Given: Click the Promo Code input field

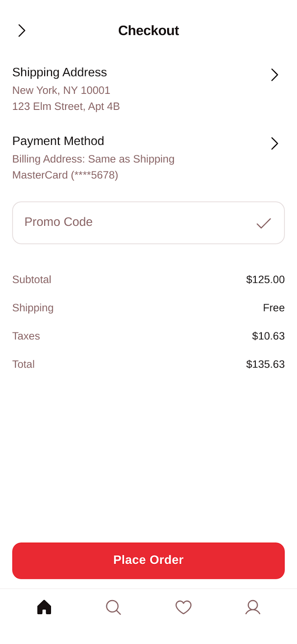Looking at the screenshot, I should point(148,223).
